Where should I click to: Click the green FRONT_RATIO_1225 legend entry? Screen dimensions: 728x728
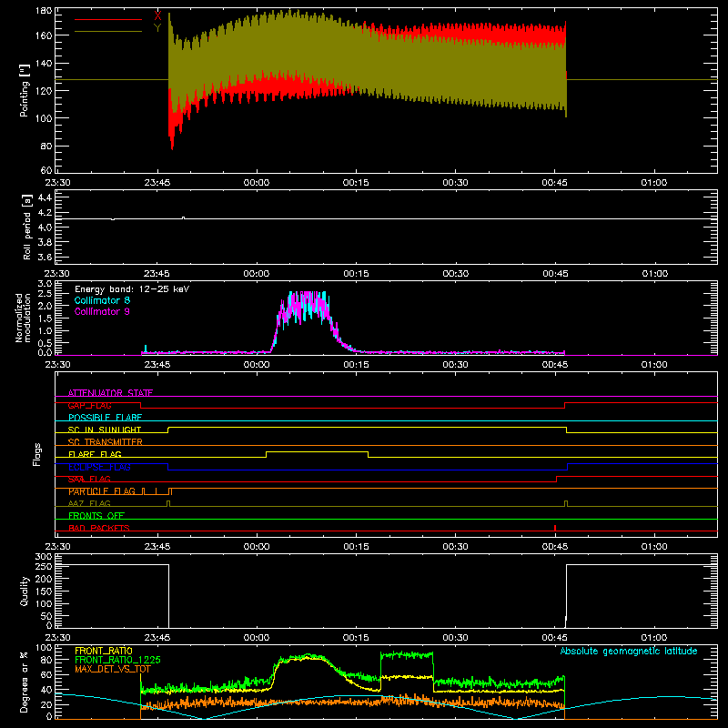[x=117, y=660]
